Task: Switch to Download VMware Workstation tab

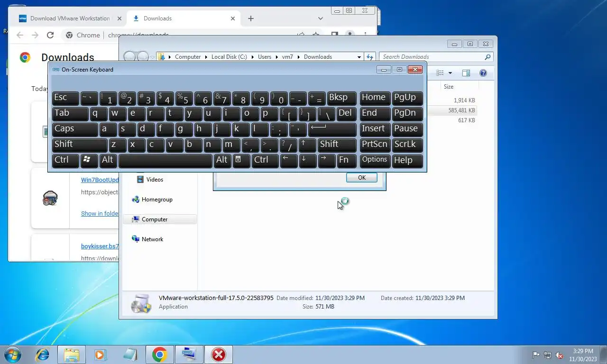Action: tap(69, 18)
